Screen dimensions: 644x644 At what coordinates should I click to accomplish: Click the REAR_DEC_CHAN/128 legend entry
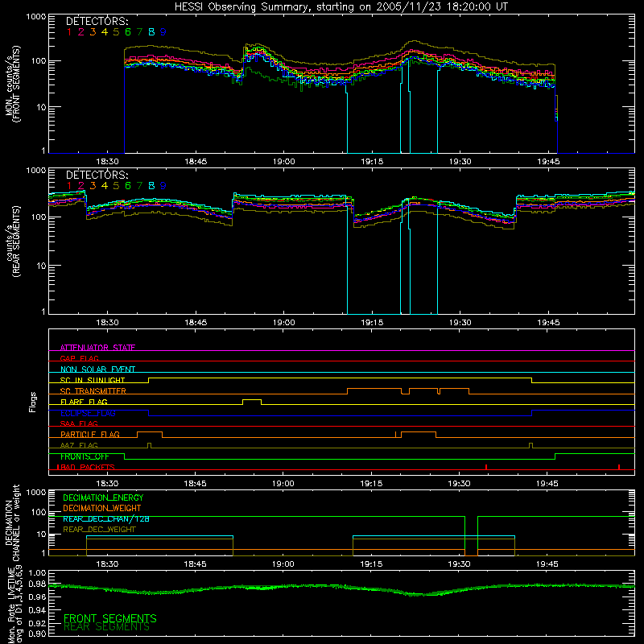(x=106, y=518)
